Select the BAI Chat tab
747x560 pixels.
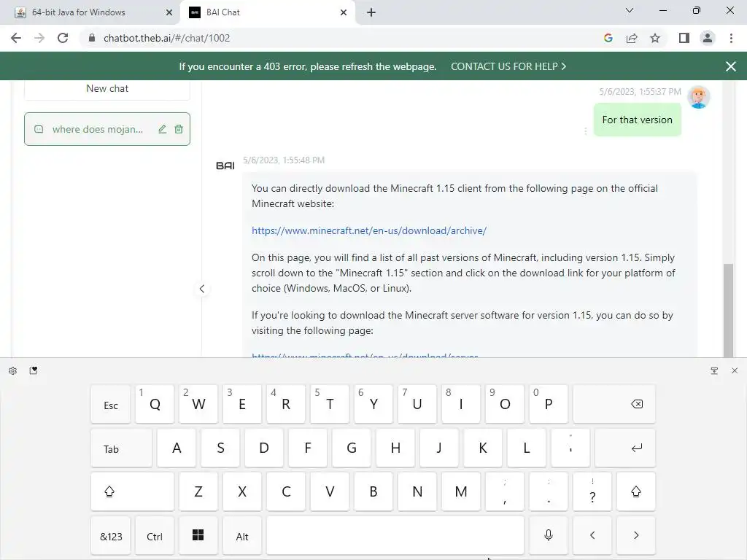click(x=267, y=12)
